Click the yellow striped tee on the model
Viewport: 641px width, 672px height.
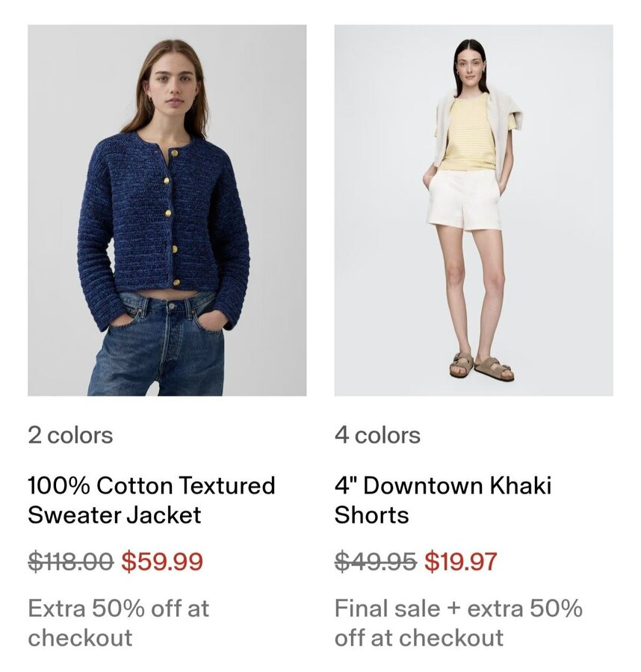[468, 135]
